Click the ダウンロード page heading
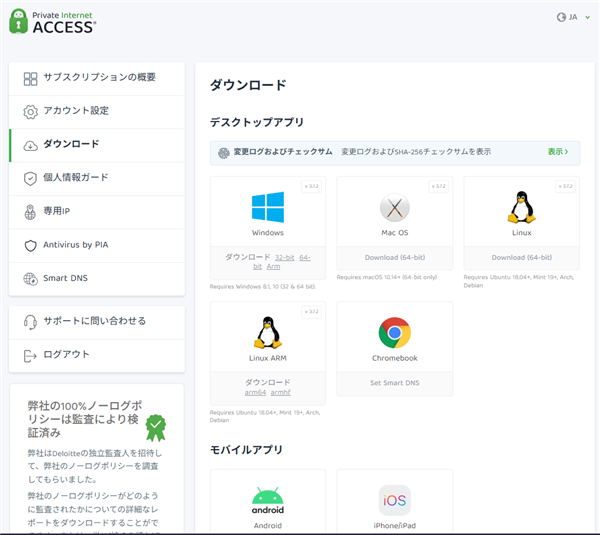 coord(248,85)
